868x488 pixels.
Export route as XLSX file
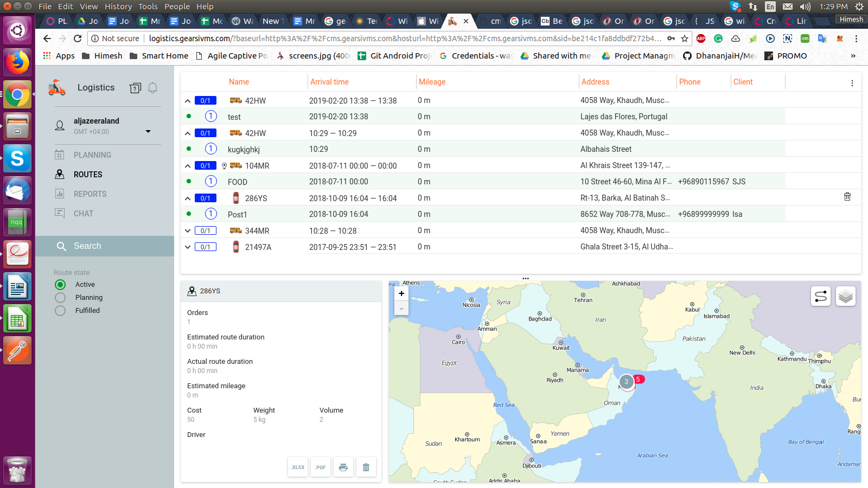coord(298,467)
